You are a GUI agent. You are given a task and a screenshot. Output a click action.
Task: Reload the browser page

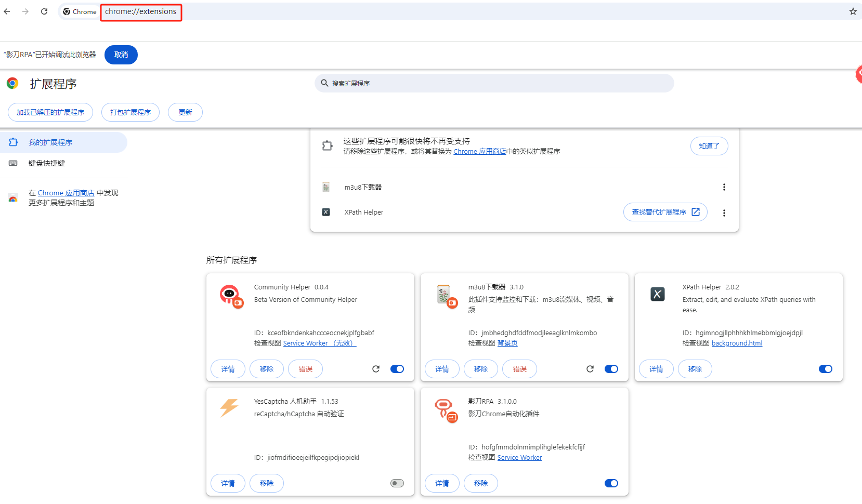pyautogui.click(x=44, y=11)
